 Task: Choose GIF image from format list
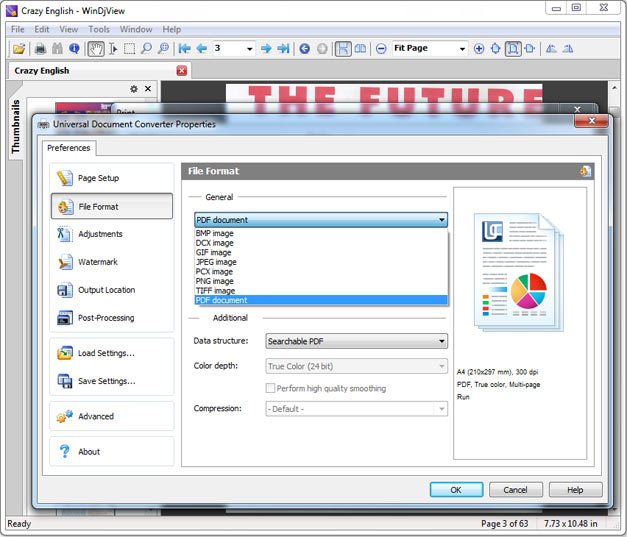click(x=321, y=252)
